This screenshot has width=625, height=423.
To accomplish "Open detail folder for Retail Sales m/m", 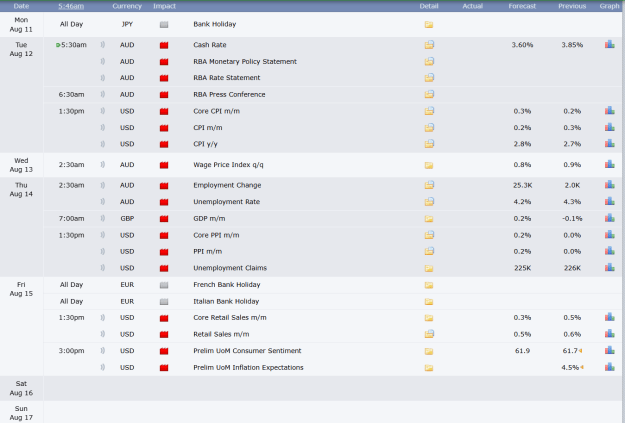I will (x=429, y=334).
